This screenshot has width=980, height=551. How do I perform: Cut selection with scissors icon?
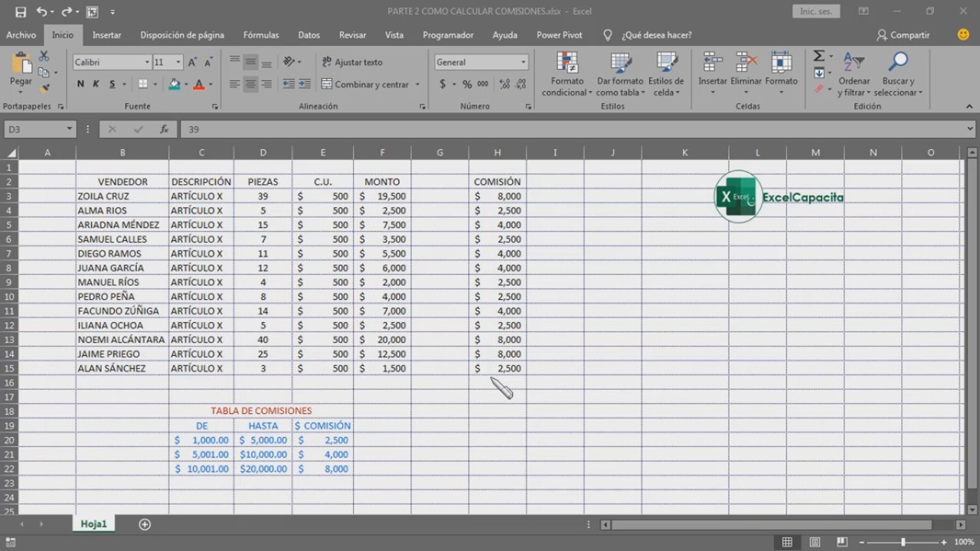point(44,57)
